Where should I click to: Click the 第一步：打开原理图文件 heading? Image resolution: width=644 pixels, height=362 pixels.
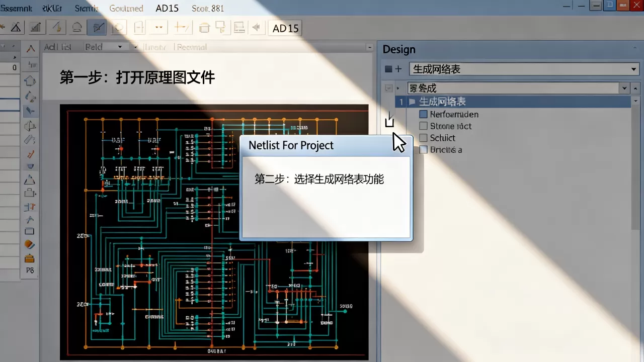click(137, 77)
